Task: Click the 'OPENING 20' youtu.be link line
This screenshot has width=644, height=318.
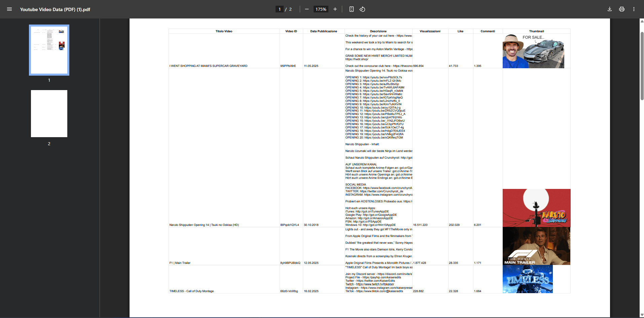Action: point(374,137)
